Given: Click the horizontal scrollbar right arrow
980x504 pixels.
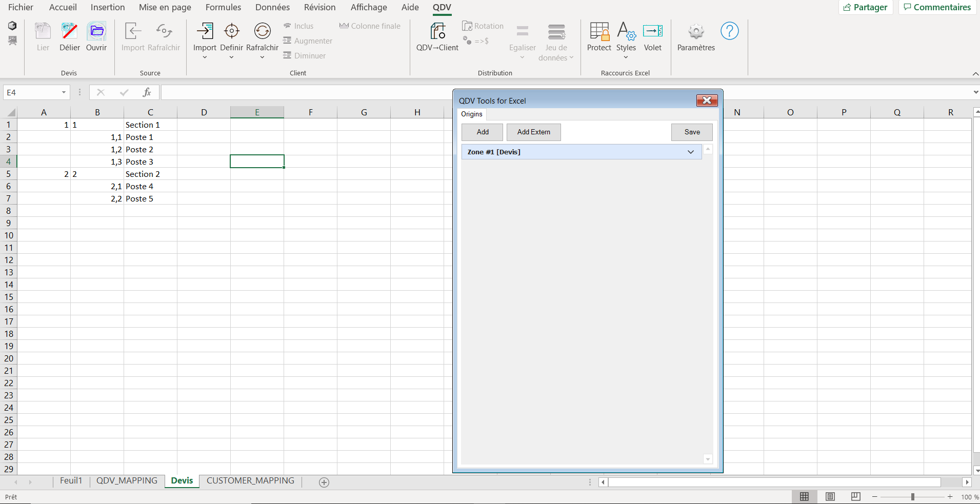Looking at the screenshot, I should tap(967, 482).
